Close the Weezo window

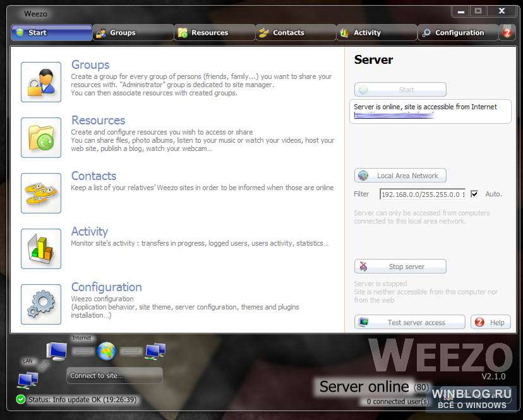click(502, 11)
